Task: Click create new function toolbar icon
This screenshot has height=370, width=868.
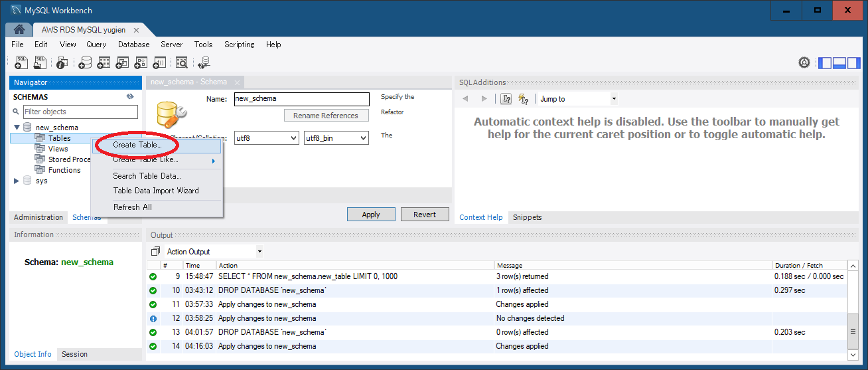Action: coord(159,62)
